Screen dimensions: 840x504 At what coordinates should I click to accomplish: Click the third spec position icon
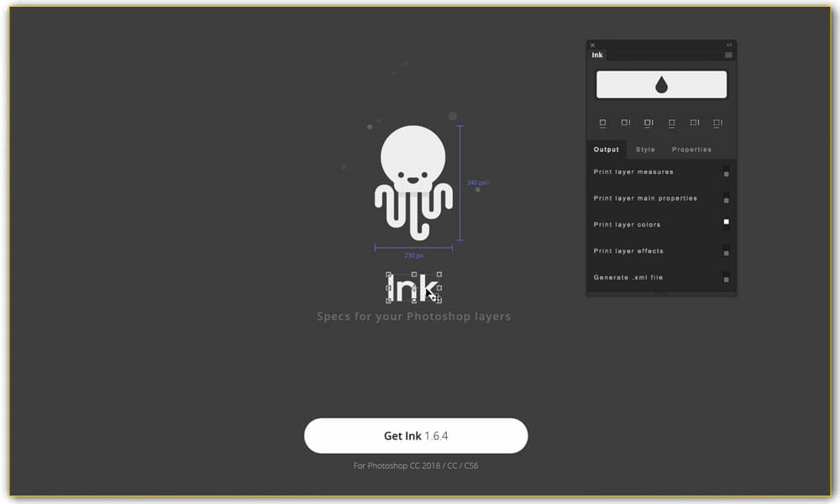(648, 122)
